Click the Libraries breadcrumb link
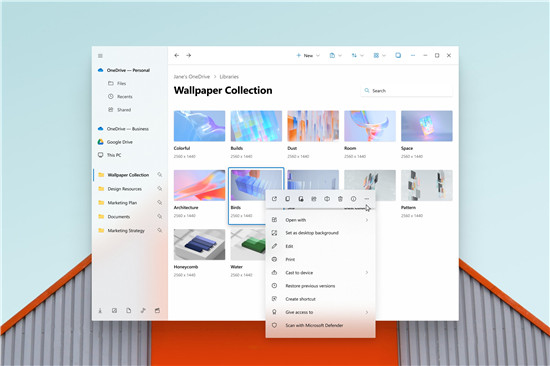 click(x=229, y=76)
